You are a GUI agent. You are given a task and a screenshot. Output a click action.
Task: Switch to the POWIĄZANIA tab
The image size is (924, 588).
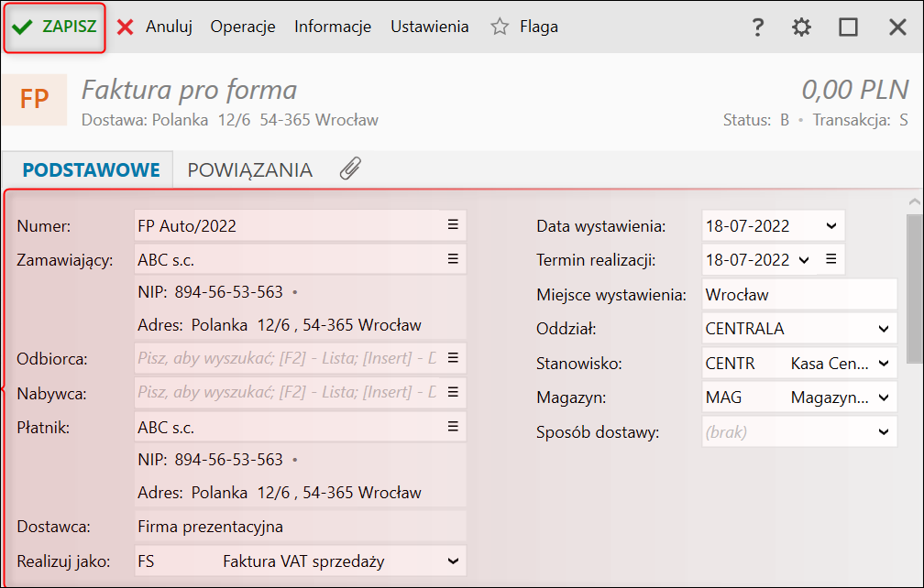coord(249,170)
